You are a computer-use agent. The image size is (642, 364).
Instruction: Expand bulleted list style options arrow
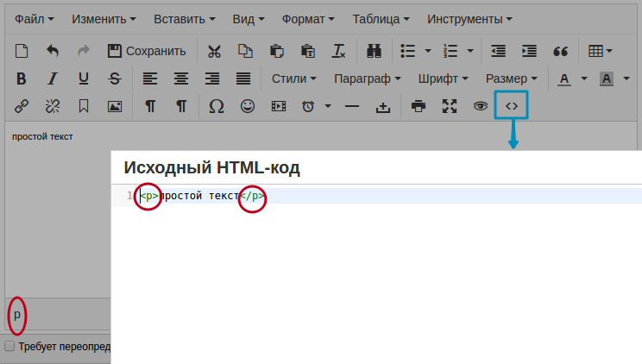tap(428, 51)
